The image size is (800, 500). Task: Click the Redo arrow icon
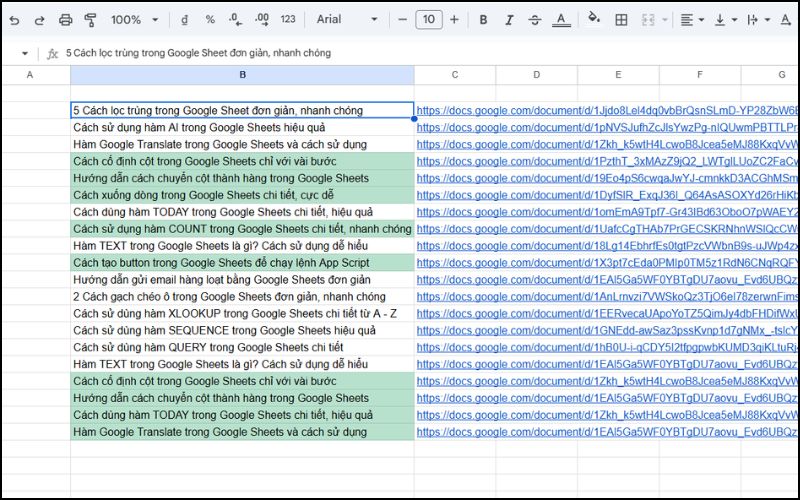click(40, 20)
